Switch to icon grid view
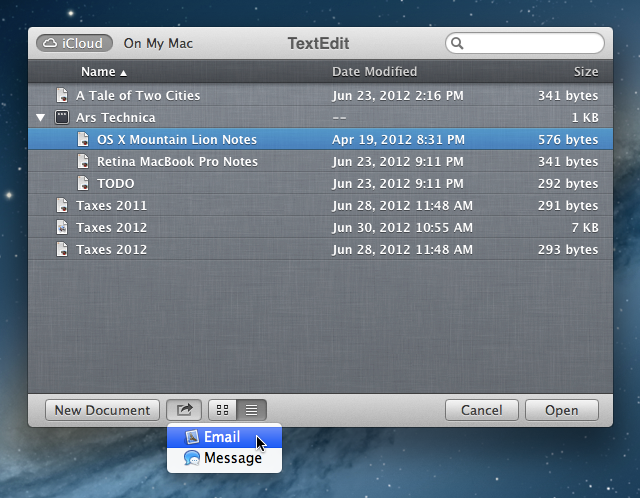640x498 pixels. (x=222, y=409)
